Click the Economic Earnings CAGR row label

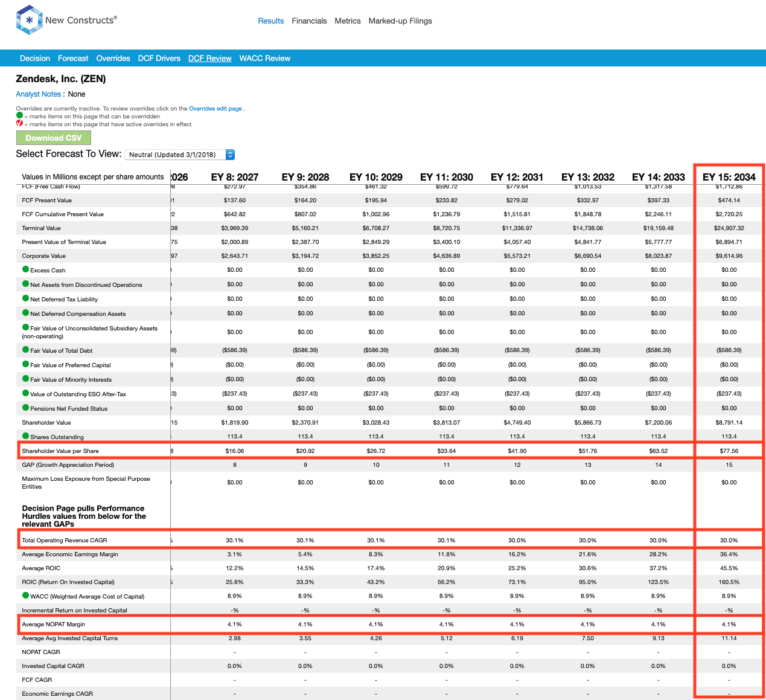click(x=57, y=693)
